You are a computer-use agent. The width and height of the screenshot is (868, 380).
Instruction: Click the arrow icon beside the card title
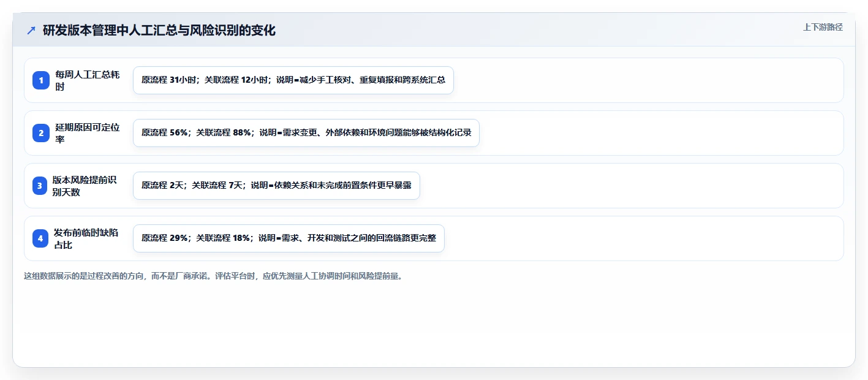click(31, 31)
